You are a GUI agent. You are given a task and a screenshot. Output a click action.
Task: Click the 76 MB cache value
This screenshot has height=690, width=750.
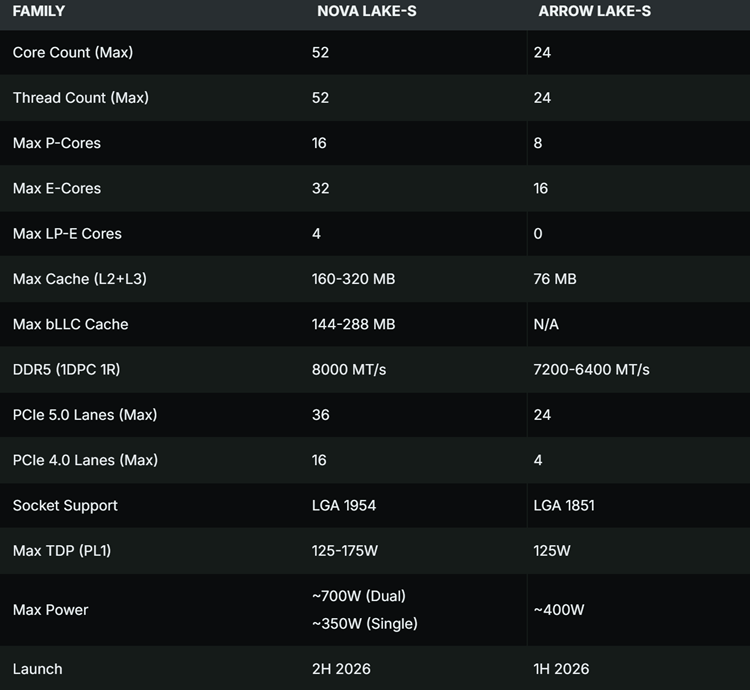click(x=555, y=279)
